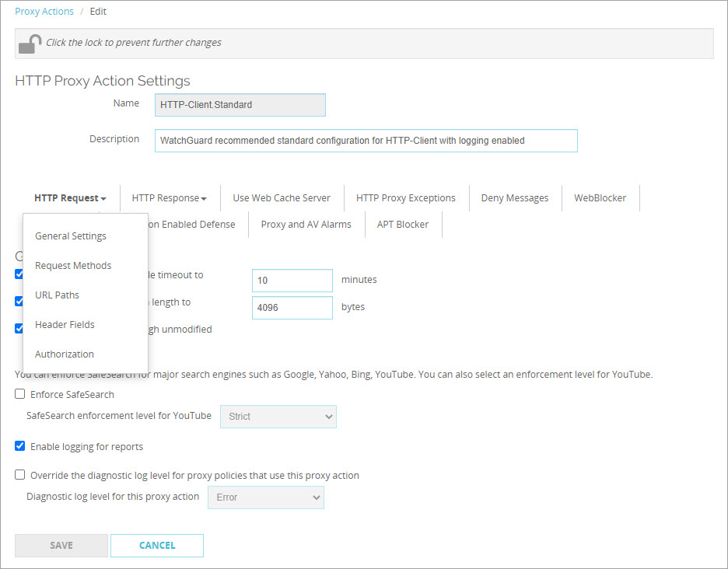Select General Settings from the menu
The height and width of the screenshot is (569, 728).
[x=71, y=236]
